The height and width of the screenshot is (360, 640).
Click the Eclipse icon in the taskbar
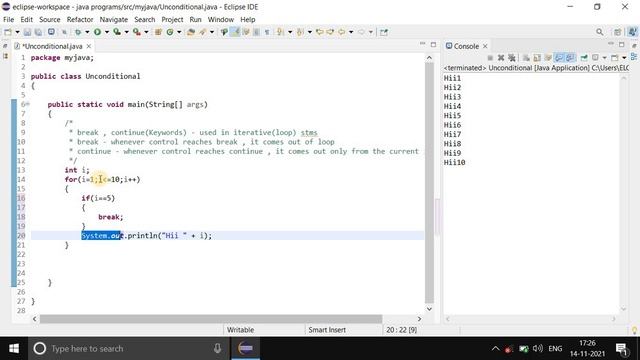[x=245, y=348]
